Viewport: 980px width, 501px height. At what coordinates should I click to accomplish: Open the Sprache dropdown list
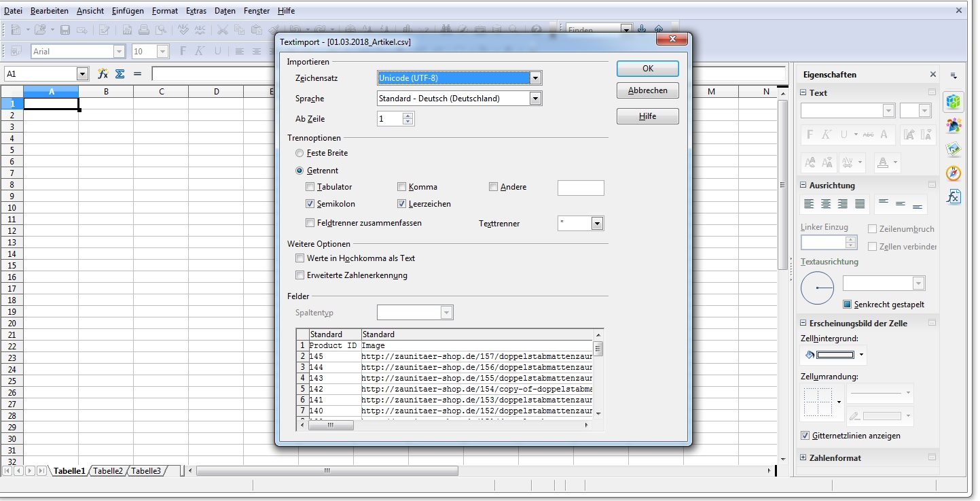(x=535, y=99)
